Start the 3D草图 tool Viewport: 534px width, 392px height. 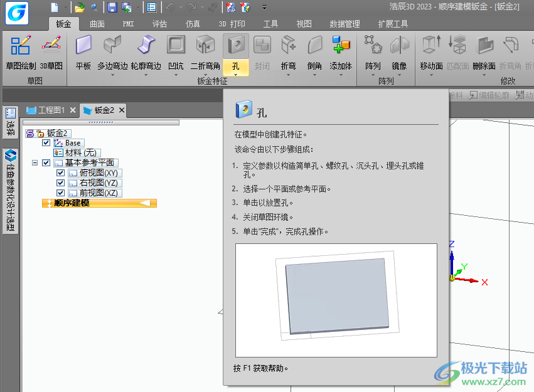[51, 53]
